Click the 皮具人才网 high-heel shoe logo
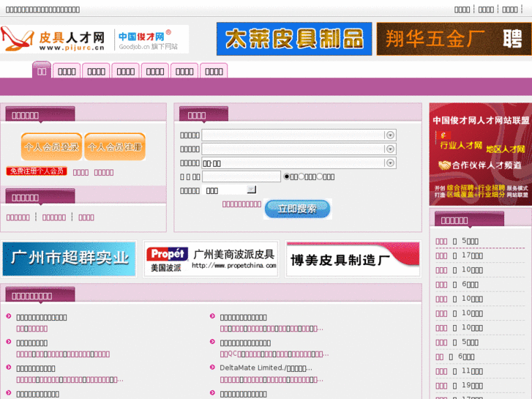This screenshot has height=399, width=532. pyautogui.click(x=54, y=39)
